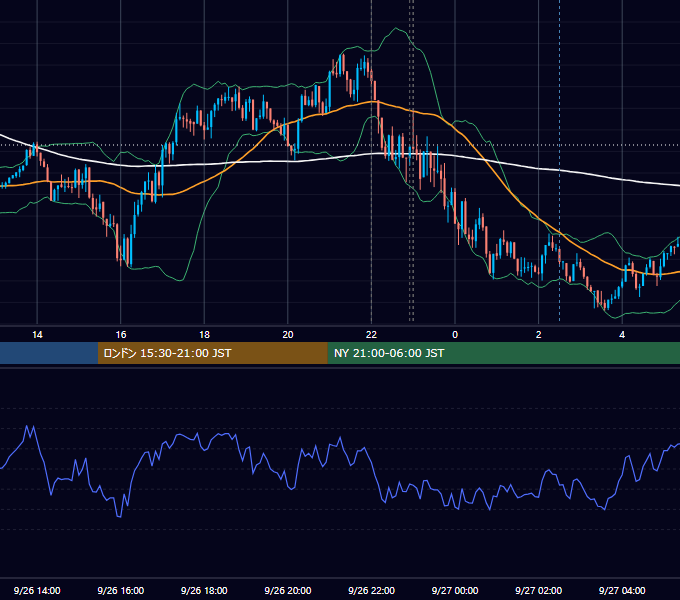
Task: Click the 9/26 18:00 date label
Action: (204, 590)
